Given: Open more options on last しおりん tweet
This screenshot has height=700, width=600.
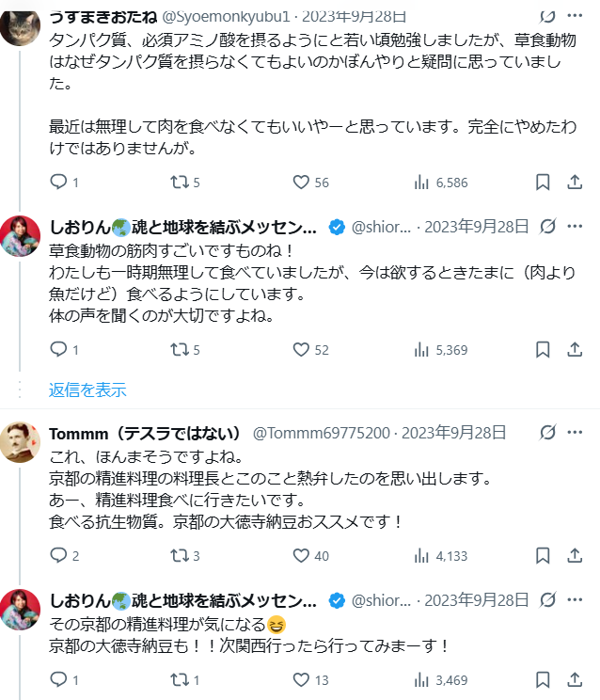Looking at the screenshot, I should pyautogui.click(x=574, y=600).
